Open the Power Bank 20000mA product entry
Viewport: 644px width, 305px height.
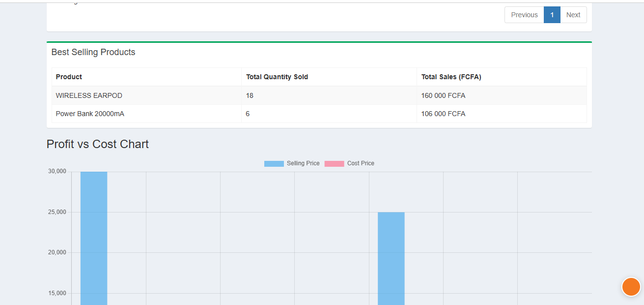(x=90, y=114)
